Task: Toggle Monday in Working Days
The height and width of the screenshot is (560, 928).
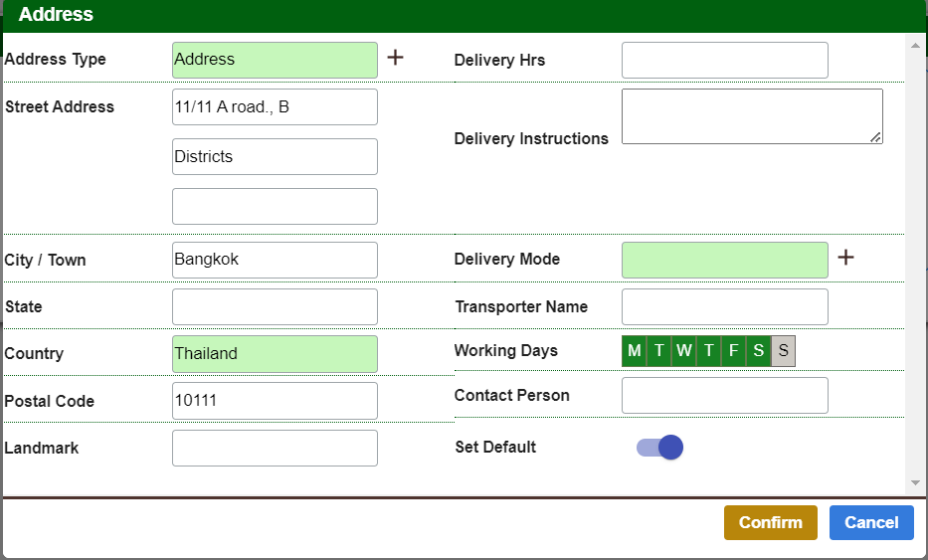Action: 634,351
